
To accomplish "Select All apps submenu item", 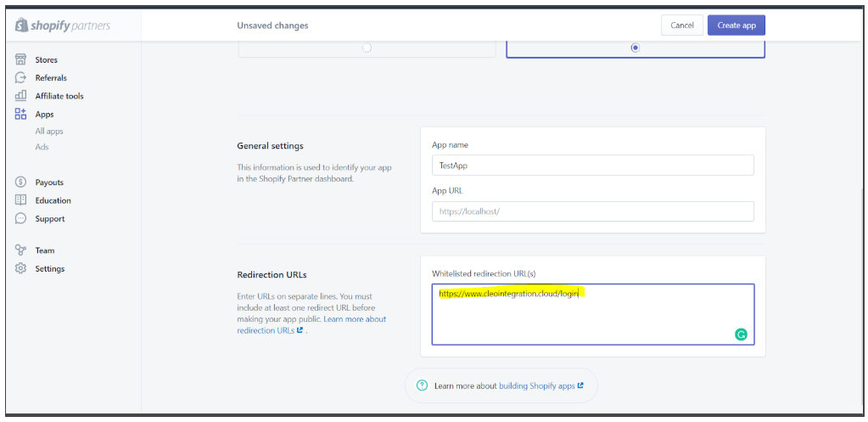I will (x=49, y=132).
